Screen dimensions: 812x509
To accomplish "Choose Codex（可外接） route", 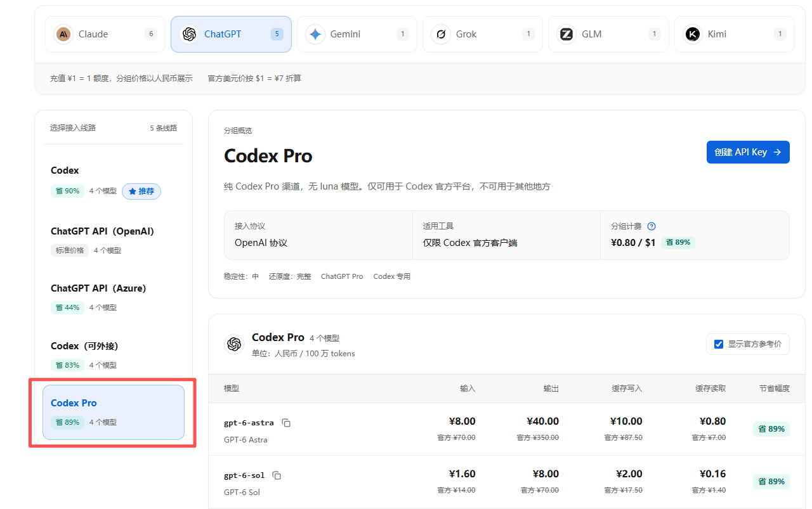I will pyautogui.click(x=114, y=355).
